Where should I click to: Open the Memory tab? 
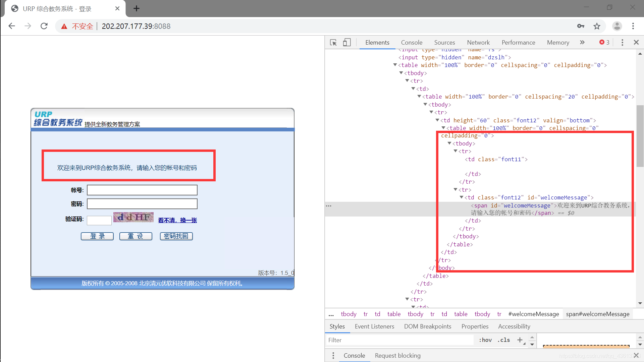[558, 43]
